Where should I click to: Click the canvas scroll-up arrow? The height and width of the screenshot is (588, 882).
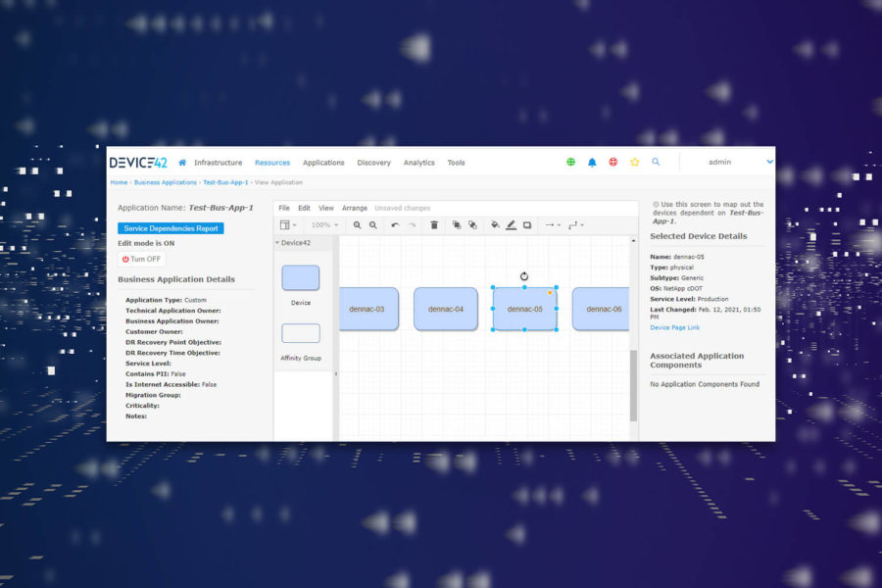click(633, 241)
